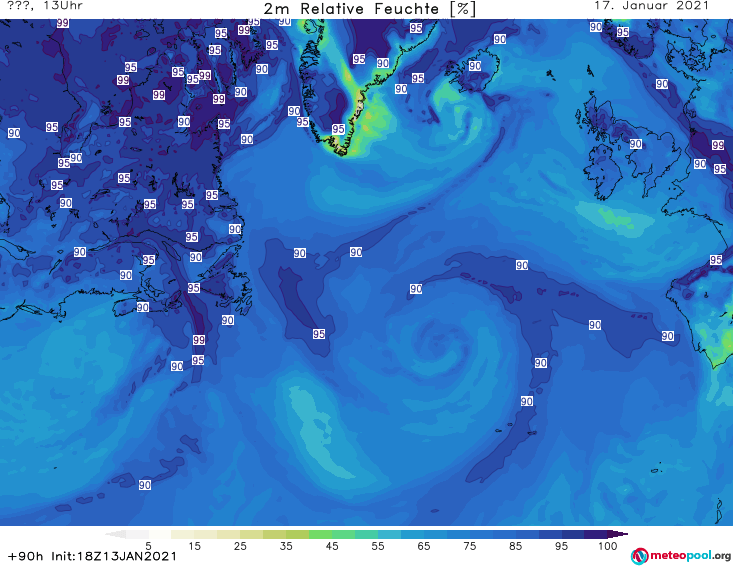Click the '5' tick on the color scale
Viewport: 733px width, 566px height.
(148, 546)
